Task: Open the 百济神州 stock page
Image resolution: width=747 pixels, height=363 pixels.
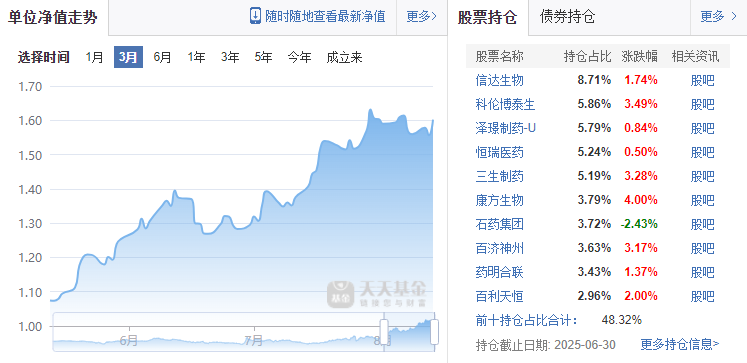Action: click(499, 248)
